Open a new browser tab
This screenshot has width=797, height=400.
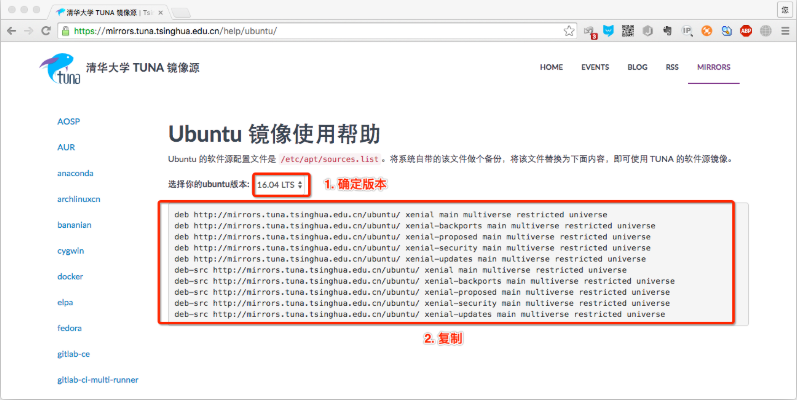coord(181,13)
